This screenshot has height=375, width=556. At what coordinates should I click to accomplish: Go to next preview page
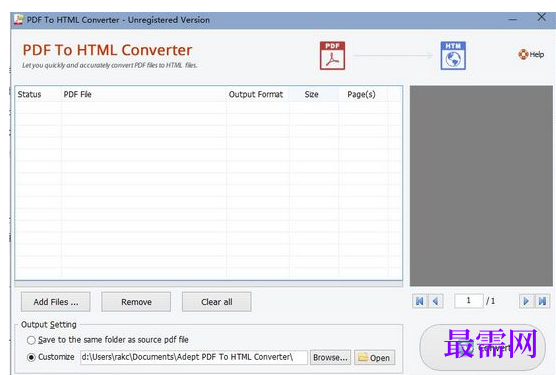click(x=526, y=301)
